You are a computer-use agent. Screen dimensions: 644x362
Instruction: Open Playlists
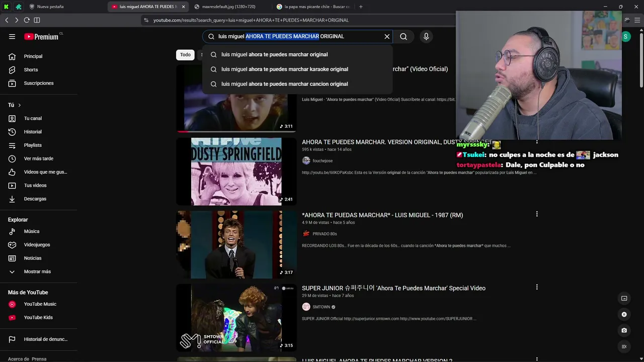(39, 145)
